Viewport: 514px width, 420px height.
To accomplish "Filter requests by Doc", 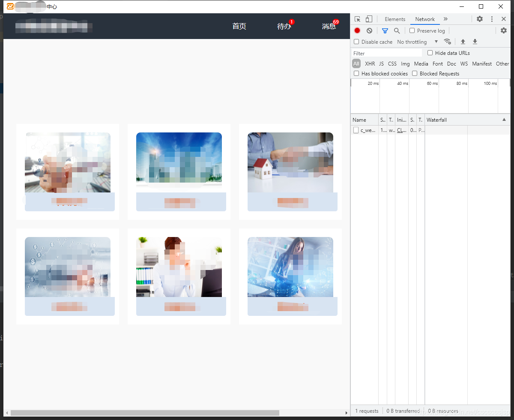I will pyautogui.click(x=451, y=64).
